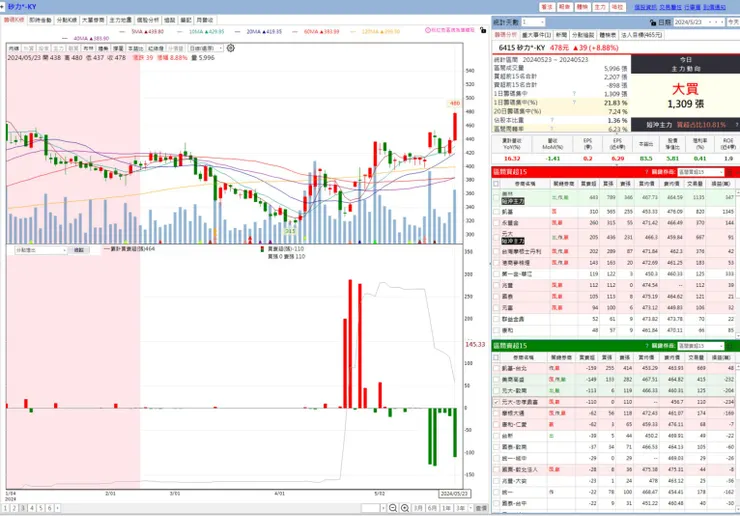Tick the checkbox for the 美商高盛 sell row
Viewport: 740px width, 516px height.
point(496,379)
